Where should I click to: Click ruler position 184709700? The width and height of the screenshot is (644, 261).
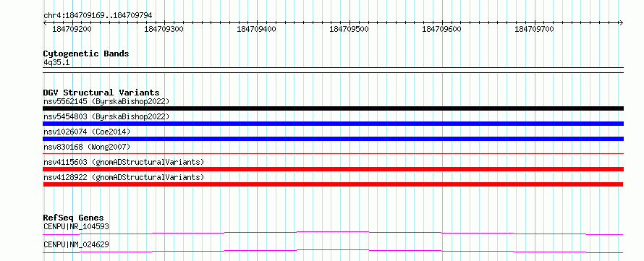534,29
